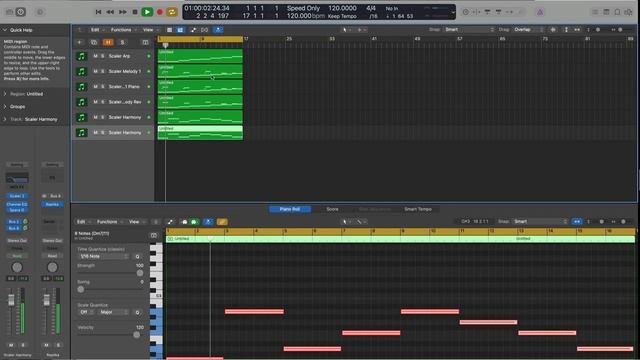Screen dimensions: 640x360
Task: Open the Piano Roll Edit menu
Action: (x=83, y=222)
